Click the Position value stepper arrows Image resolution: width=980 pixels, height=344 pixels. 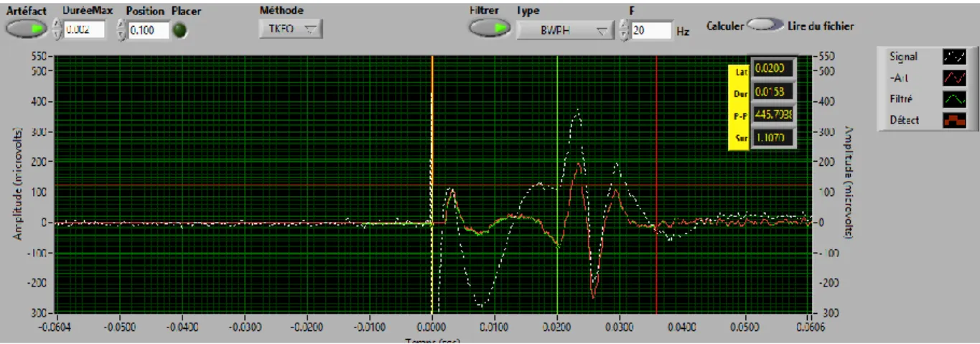click(x=121, y=29)
